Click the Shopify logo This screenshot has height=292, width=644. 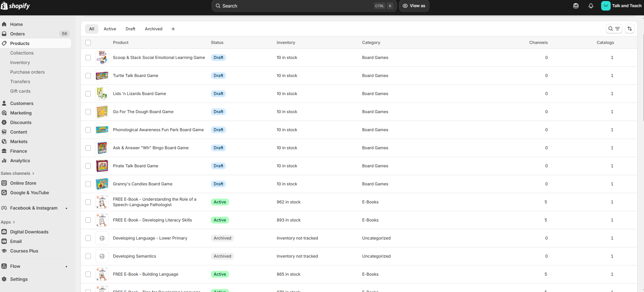pyautogui.click(x=15, y=6)
